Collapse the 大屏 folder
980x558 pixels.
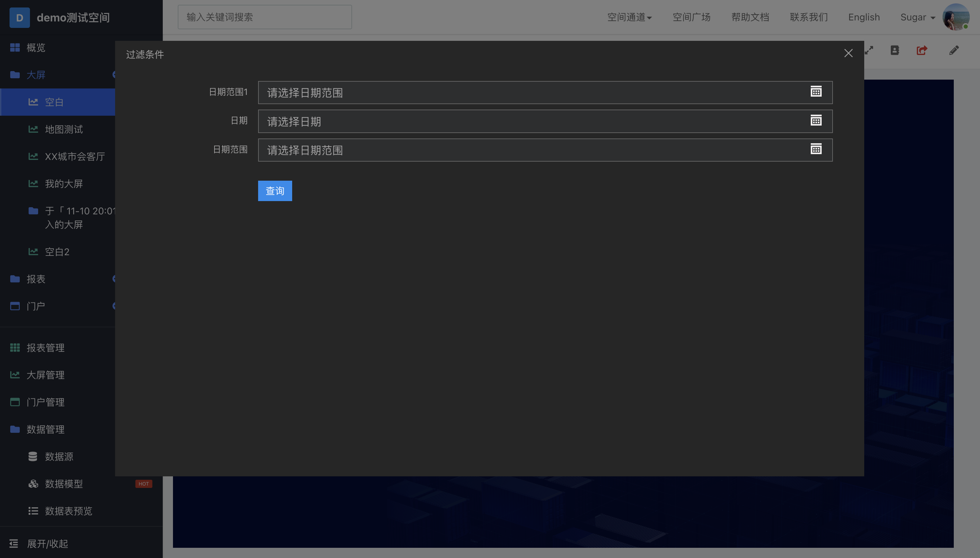coord(36,75)
